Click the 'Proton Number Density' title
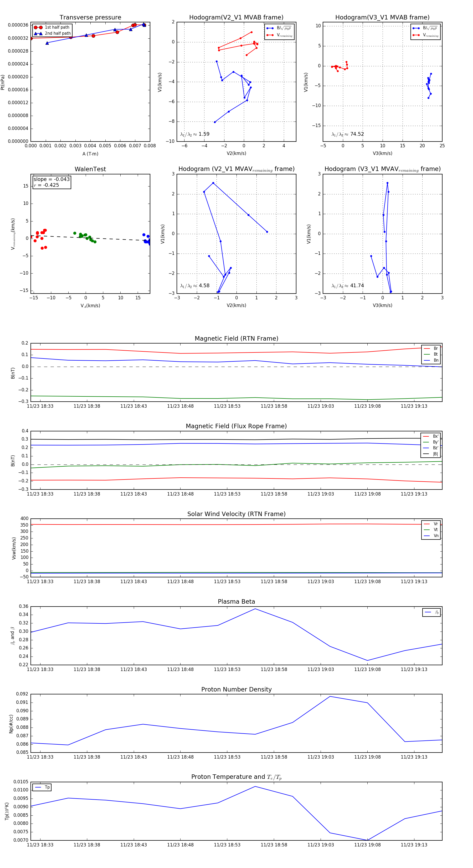The width and height of the screenshot is (473, 868). click(236, 689)
